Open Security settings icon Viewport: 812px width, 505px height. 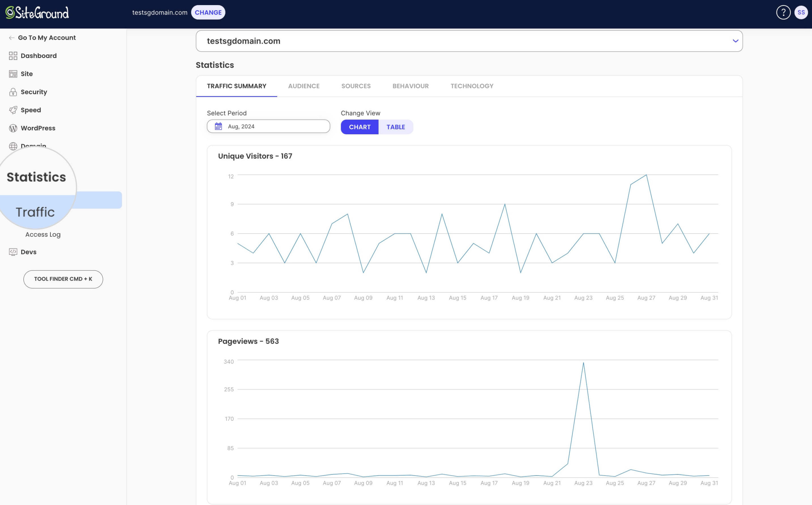click(13, 92)
